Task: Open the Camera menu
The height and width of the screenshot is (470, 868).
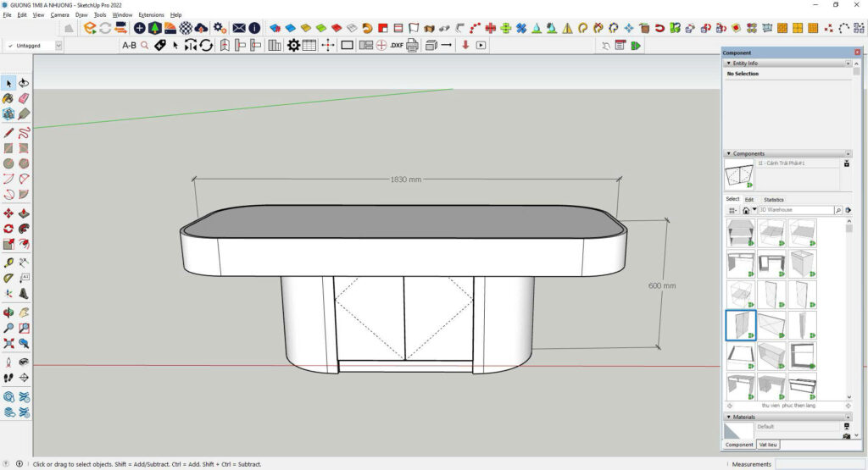Action: click(x=60, y=15)
